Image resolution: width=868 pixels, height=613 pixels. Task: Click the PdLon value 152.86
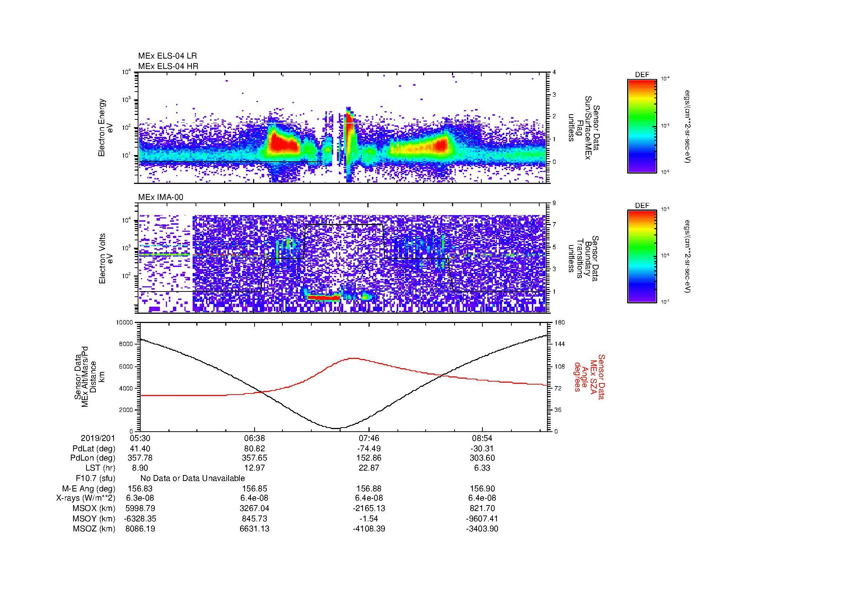369,458
